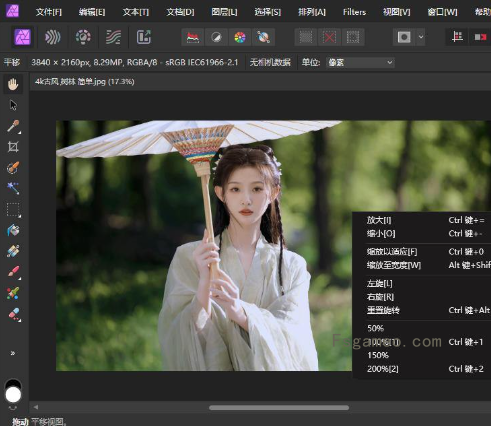This screenshot has height=426, width=491.
Task: Choose Rotate Right [R] entry
Action: point(422,297)
